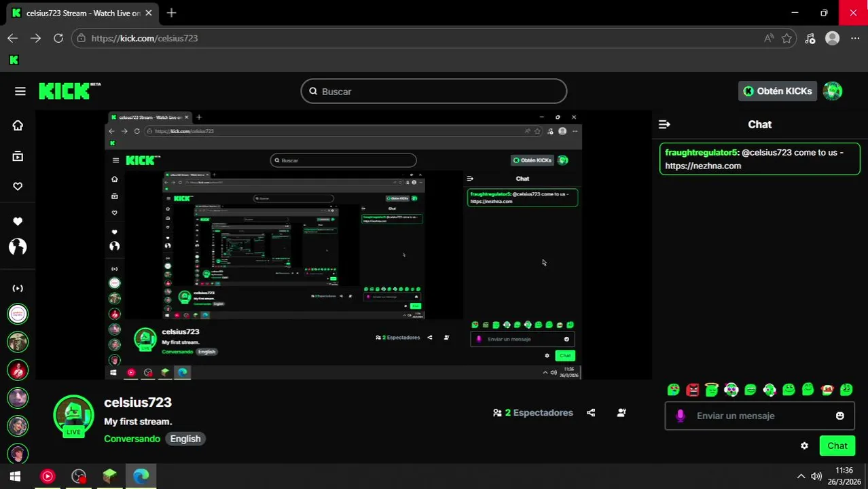Click the Edge lock site-info icon in address bar
868x489 pixels.
click(82, 38)
